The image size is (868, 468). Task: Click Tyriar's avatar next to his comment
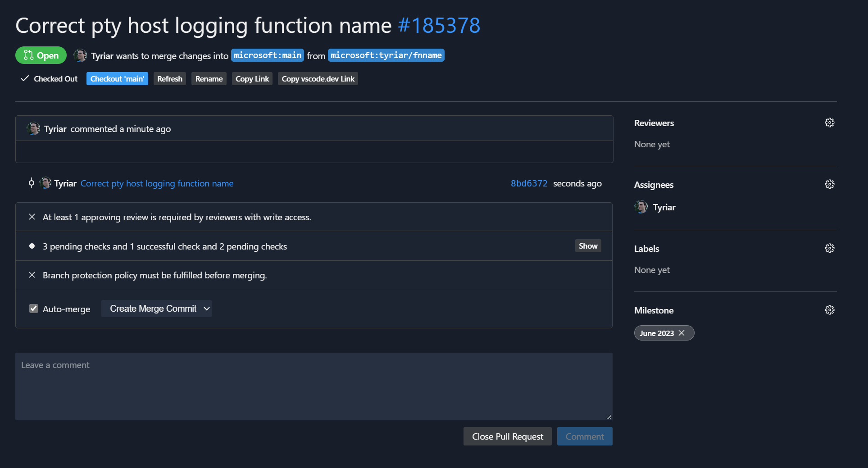[x=33, y=128]
